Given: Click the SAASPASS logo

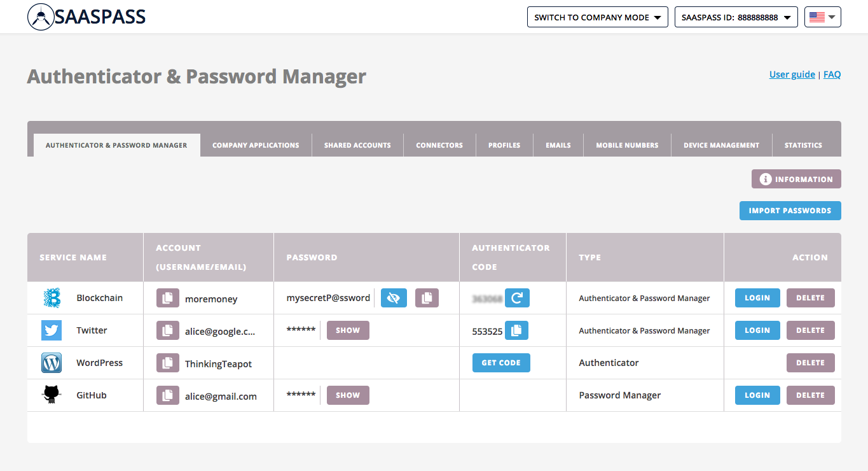Looking at the screenshot, I should [87, 17].
